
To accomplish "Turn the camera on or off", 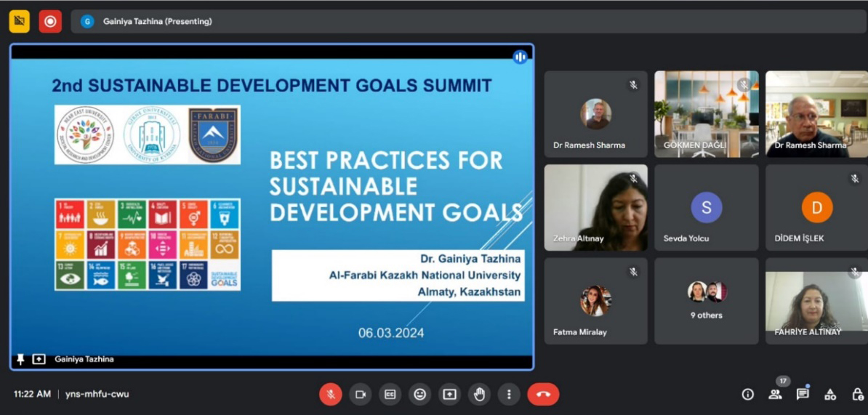I will point(361,394).
